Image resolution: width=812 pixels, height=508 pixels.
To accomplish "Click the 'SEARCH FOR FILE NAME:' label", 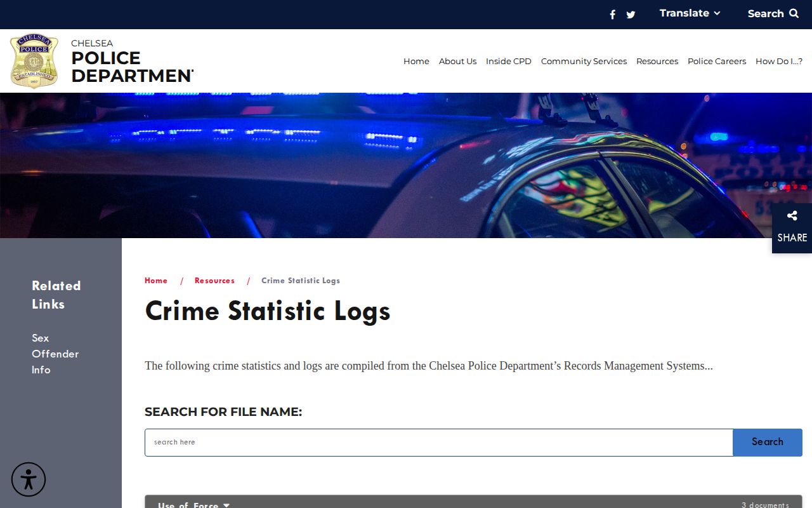I will click(x=223, y=412).
